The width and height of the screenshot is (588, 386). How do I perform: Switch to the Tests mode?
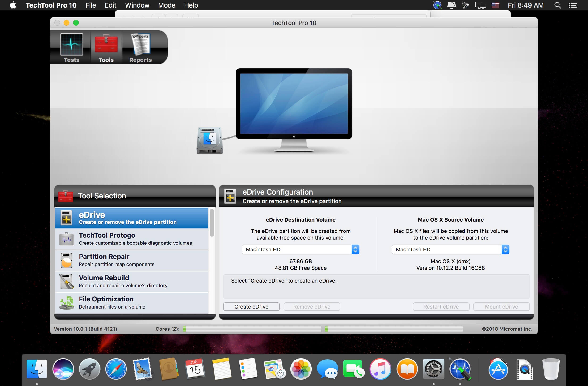pos(72,48)
